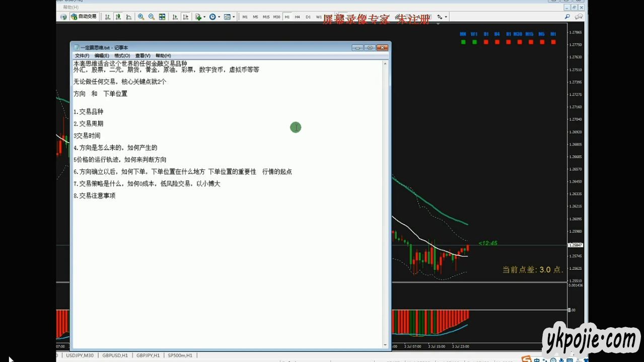Click the 自动交易 auto-trading button
This screenshot has height=362, width=644.
84,17
